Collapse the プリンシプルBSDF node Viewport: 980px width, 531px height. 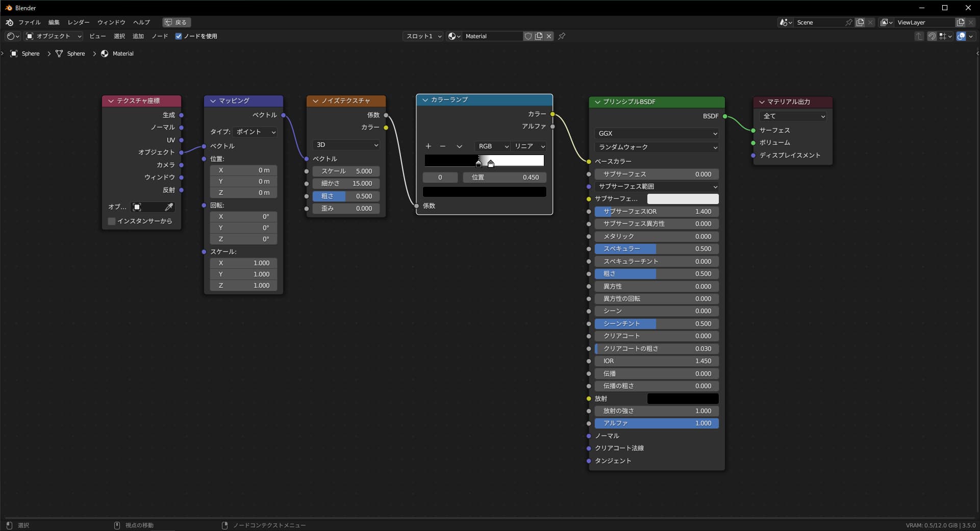tap(597, 102)
